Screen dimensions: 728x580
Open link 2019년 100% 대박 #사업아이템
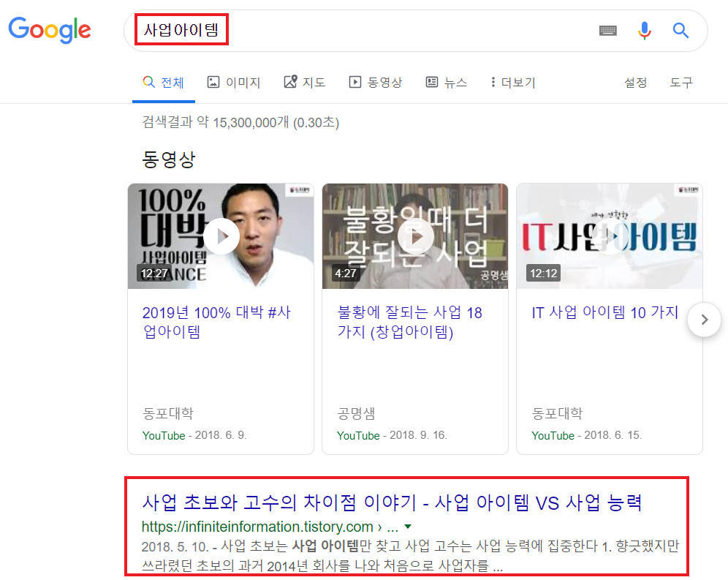pos(216,322)
